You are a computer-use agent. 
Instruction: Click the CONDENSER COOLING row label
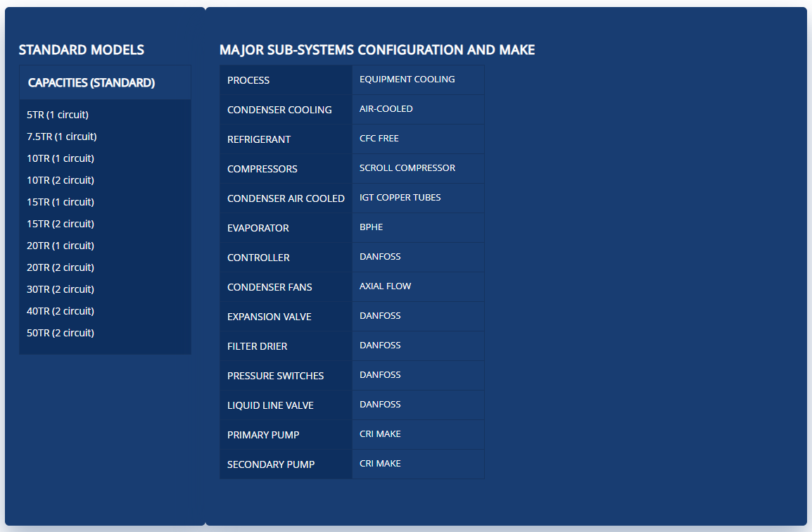coord(279,110)
